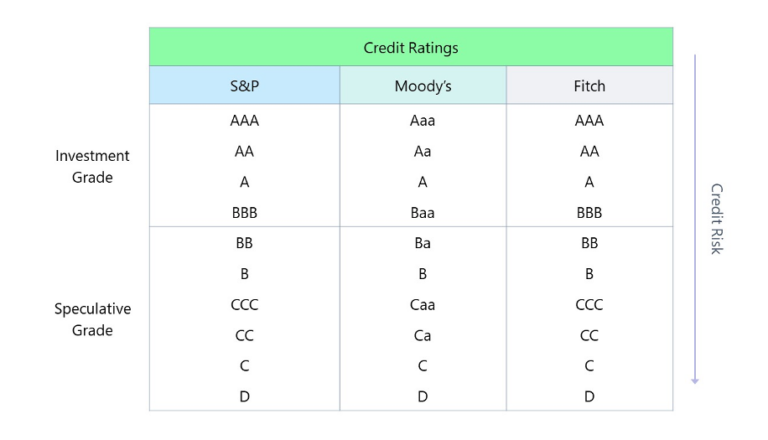Click the Credit Risk downward arrow tip

(x=694, y=380)
